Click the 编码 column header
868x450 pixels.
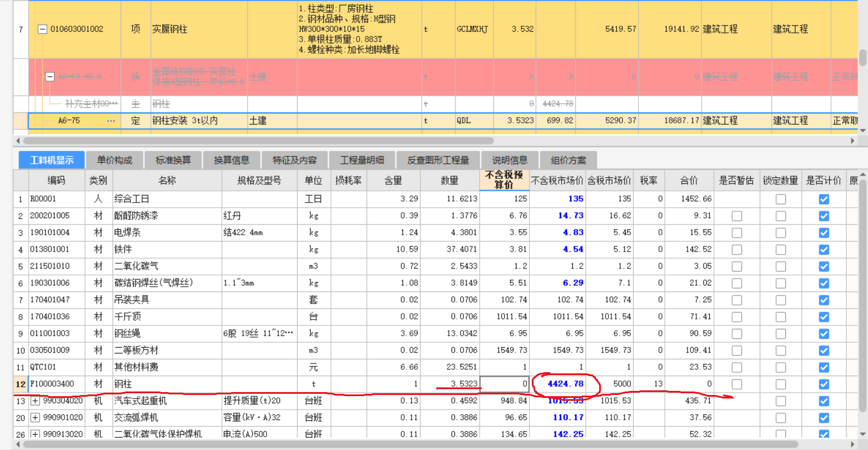click(x=57, y=180)
